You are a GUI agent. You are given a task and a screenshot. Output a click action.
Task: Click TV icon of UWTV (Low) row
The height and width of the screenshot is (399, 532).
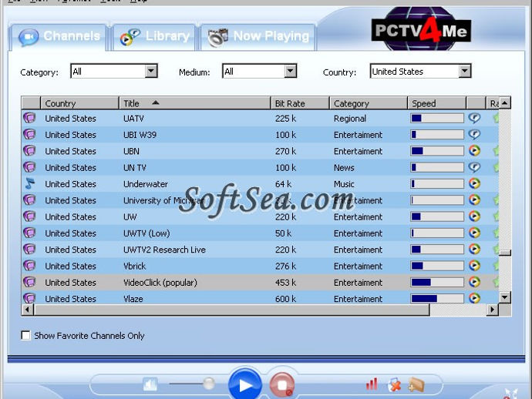[x=30, y=233]
